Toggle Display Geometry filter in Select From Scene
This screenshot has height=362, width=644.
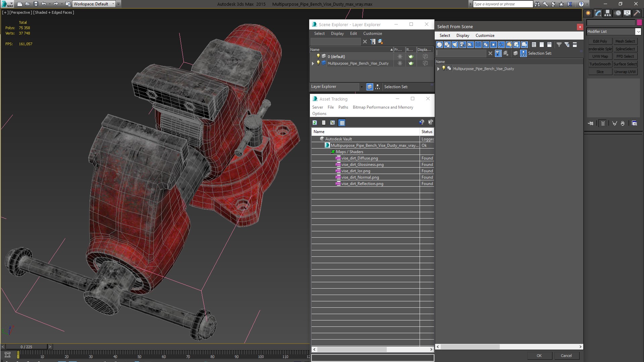(x=439, y=45)
